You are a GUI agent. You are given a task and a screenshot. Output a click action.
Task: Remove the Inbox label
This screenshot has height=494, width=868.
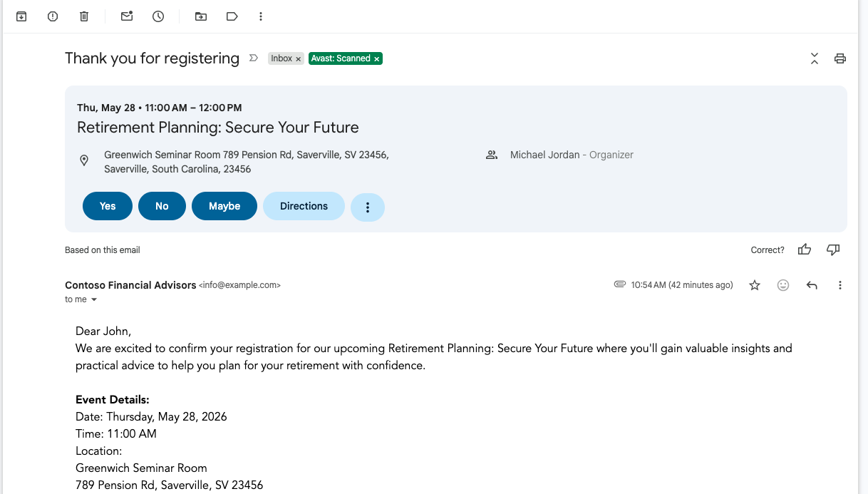[x=299, y=58]
